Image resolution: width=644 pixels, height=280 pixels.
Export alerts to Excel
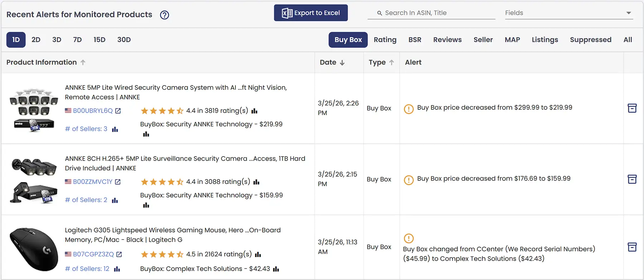pyautogui.click(x=311, y=13)
